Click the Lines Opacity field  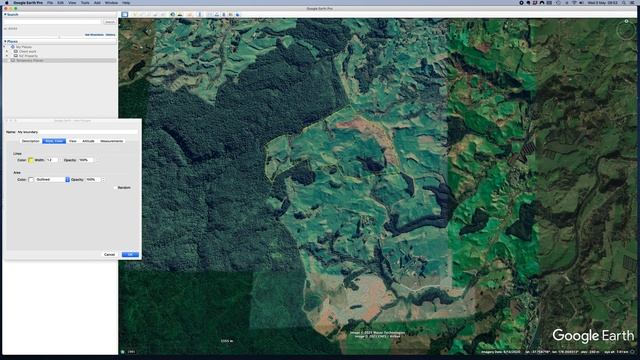click(x=85, y=160)
